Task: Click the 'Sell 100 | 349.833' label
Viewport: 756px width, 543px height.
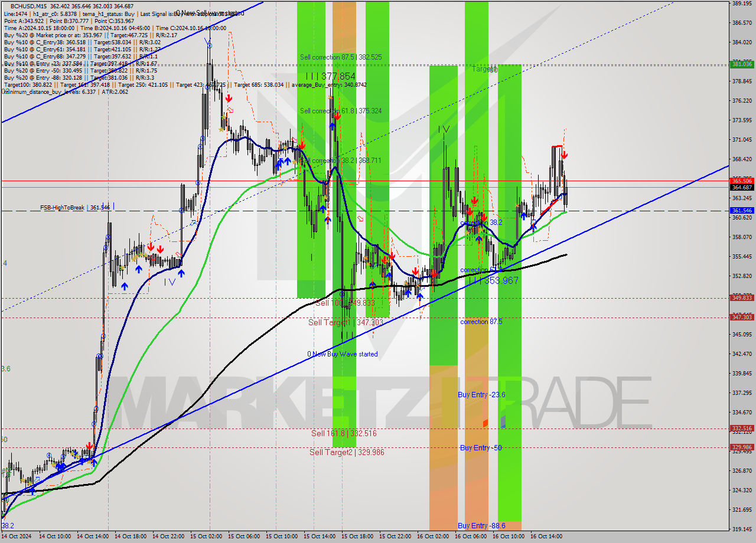Action: (345, 303)
